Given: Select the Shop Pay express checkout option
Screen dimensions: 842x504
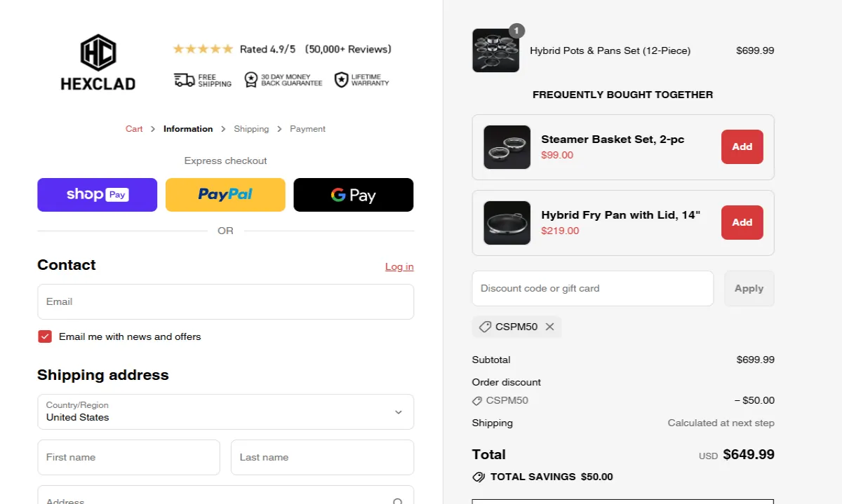Looking at the screenshot, I should (x=97, y=194).
